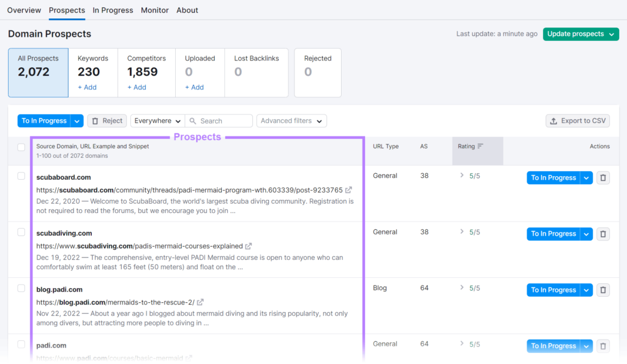Click top toolbar To In Progress button
This screenshot has width=627, height=364.
click(x=44, y=121)
